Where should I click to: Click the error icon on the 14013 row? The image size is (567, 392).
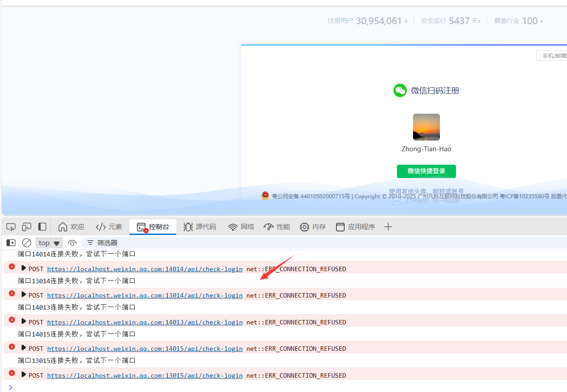(x=12, y=320)
